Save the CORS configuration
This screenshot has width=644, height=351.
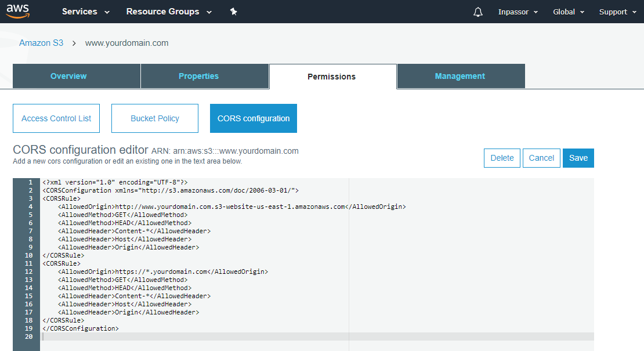coord(578,157)
